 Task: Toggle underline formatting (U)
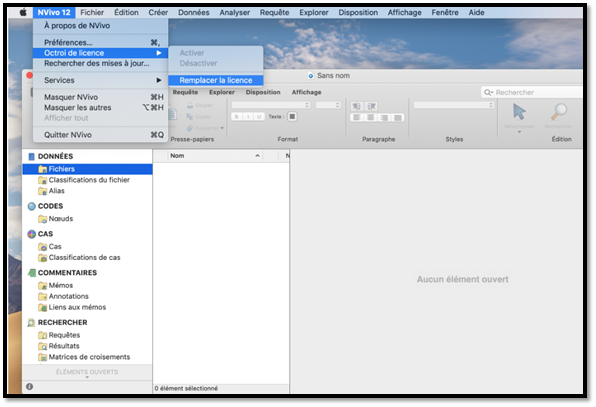tap(259, 117)
